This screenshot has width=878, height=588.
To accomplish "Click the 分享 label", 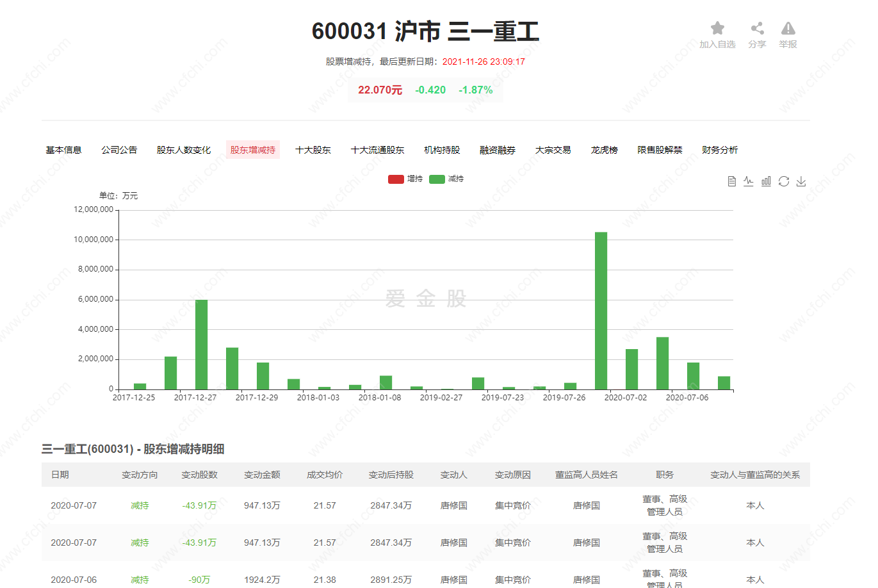I will pos(757,44).
